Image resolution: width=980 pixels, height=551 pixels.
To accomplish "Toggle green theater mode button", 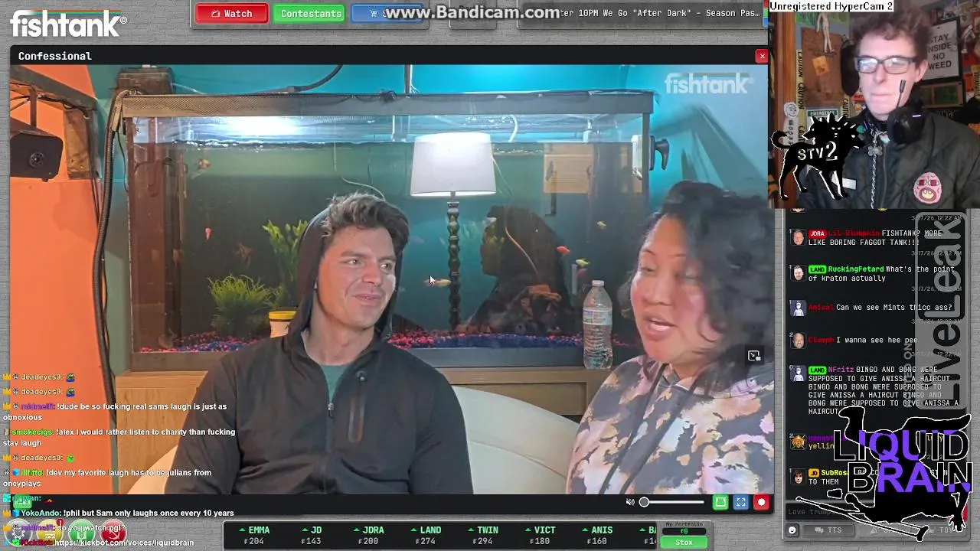I will click(720, 503).
